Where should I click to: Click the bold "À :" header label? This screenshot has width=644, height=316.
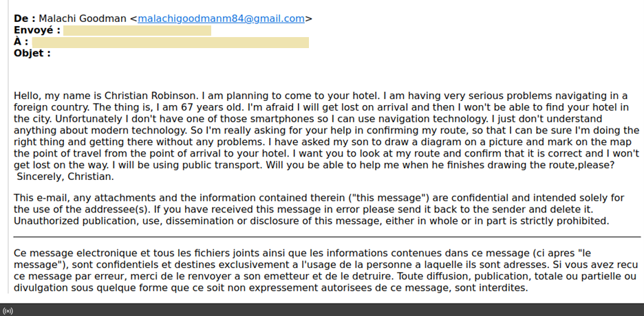point(21,42)
